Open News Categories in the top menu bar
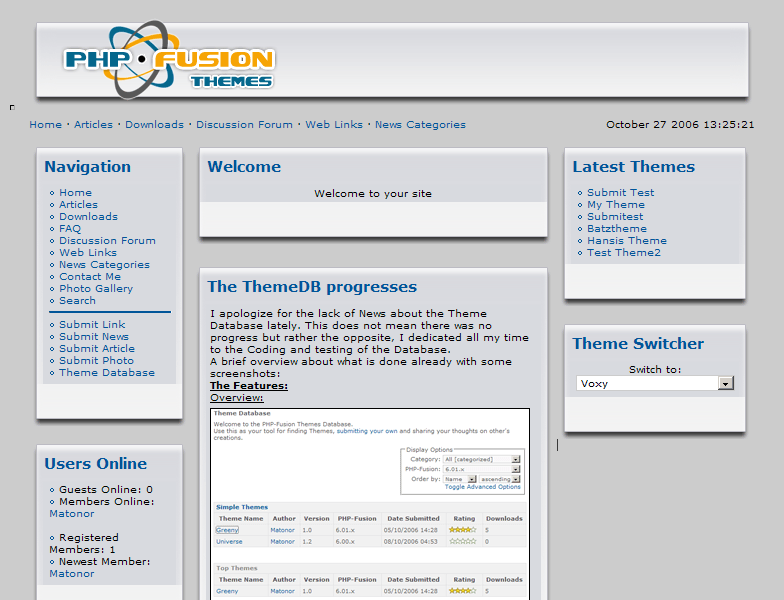This screenshot has width=784, height=600. pyautogui.click(x=420, y=124)
